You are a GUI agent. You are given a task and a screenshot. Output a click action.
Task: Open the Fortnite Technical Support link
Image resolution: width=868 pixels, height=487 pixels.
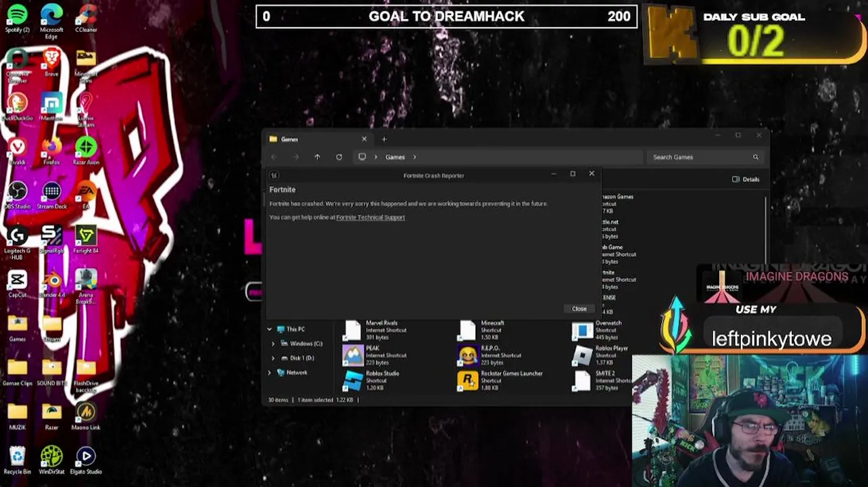pyautogui.click(x=370, y=217)
